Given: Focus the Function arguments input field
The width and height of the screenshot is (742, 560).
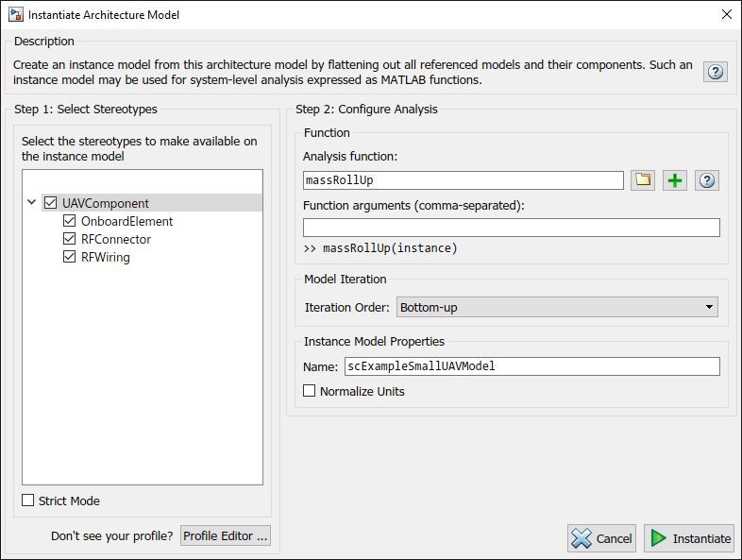Looking at the screenshot, I should 511,228.
